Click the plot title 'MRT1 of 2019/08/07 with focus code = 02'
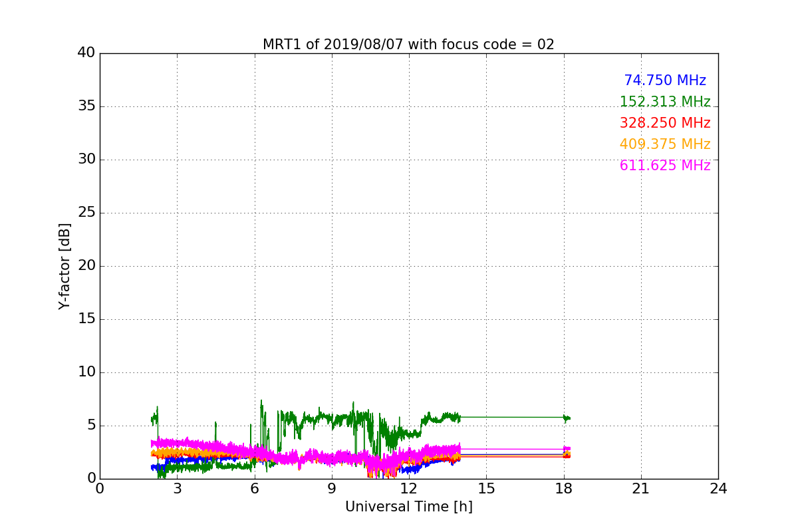 [408, 45]
